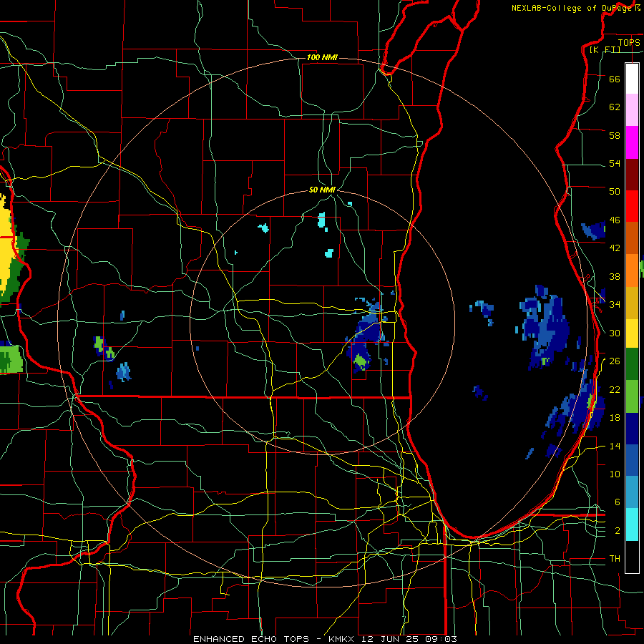
Task: Click the "TOPS" legend title
Action: click(x=629, y=42)
